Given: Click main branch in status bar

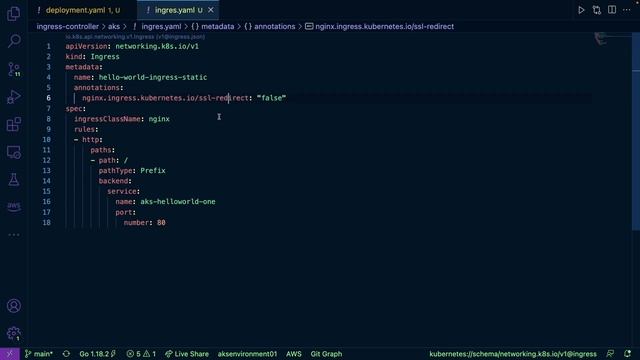Looking at the screenshot, I should (39, 354).
